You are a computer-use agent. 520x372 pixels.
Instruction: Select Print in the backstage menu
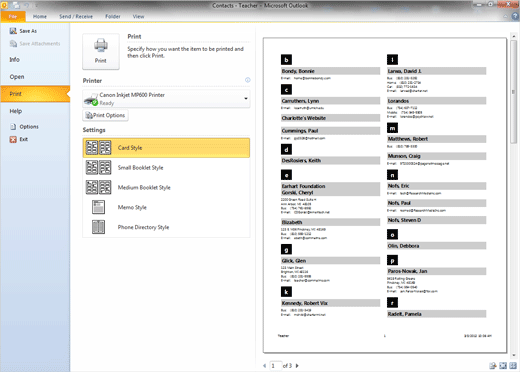[x=35, y=94]
